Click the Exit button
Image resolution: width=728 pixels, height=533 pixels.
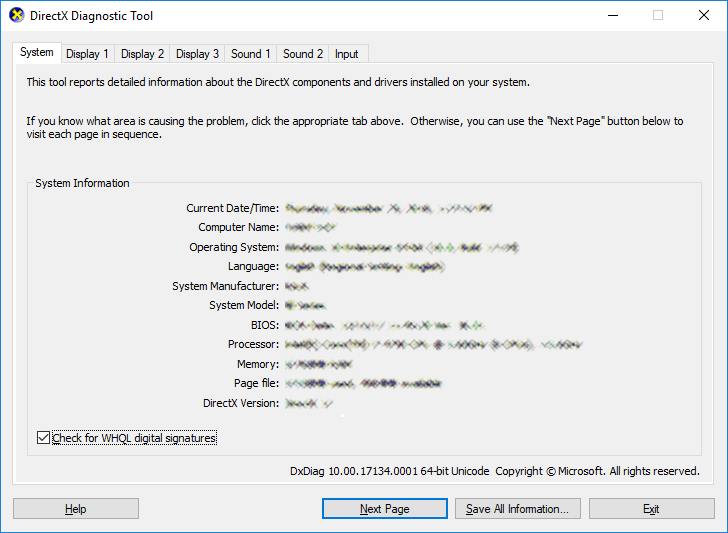tap(651, 509)
